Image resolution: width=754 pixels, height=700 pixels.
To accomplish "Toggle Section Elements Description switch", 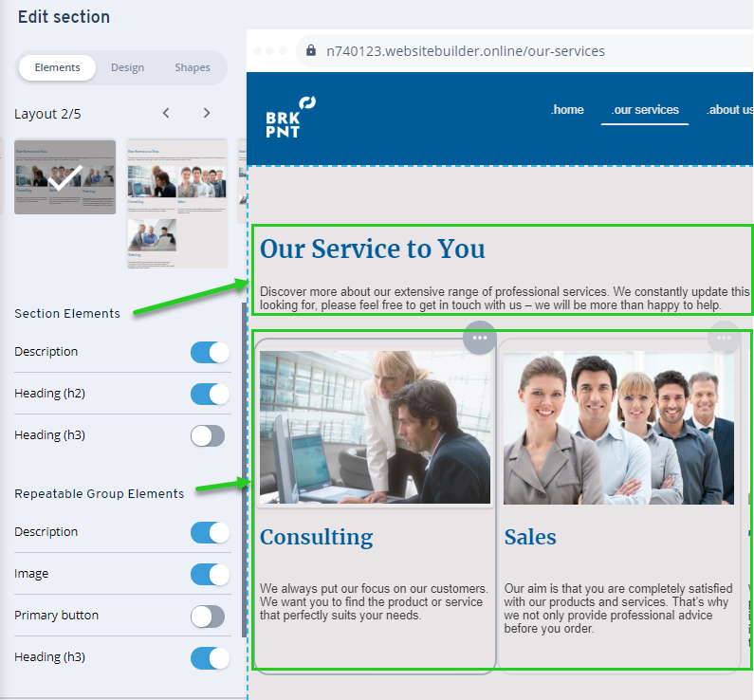I will [210, 352].
